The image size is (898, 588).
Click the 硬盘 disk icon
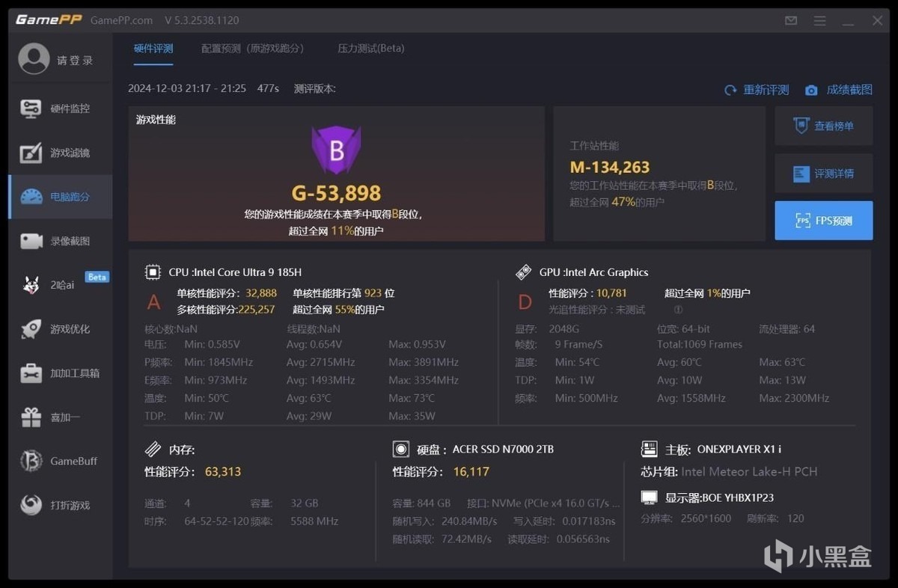tap(401, 450)
